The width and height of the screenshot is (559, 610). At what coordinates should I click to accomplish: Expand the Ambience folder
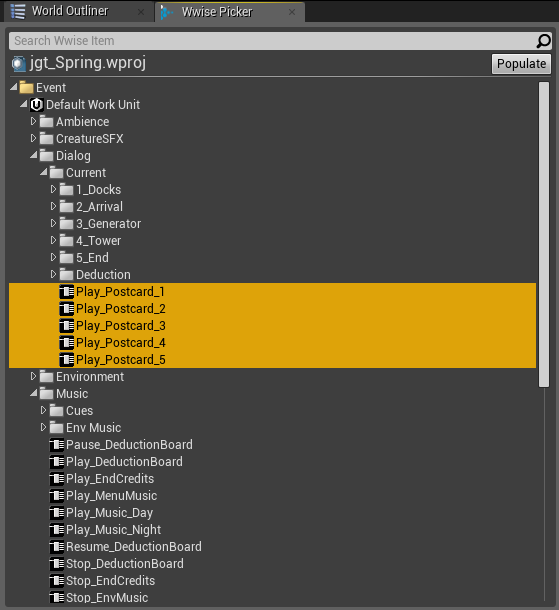tap(33, 121)
